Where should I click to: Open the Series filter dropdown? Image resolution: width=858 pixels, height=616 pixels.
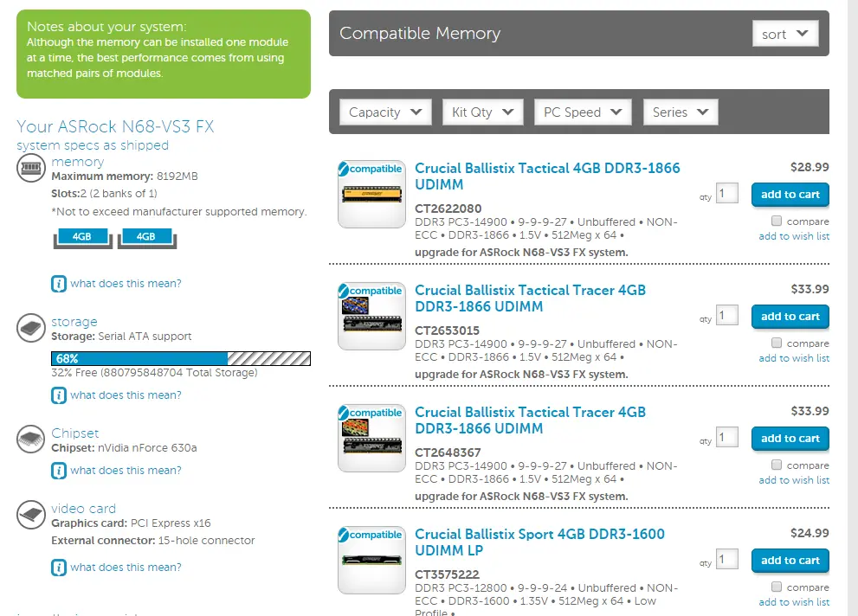(x=681, y=112)
